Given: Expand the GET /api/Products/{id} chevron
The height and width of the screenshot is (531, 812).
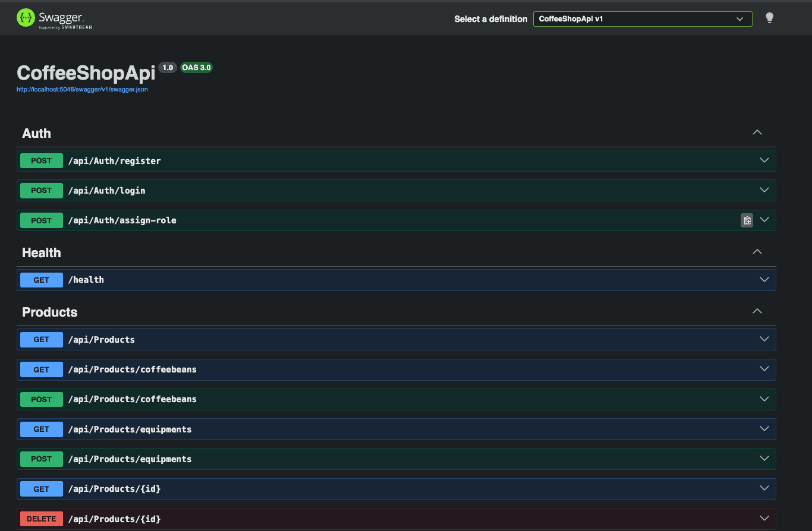Looking at the screenshot, I should pos(764,488).
